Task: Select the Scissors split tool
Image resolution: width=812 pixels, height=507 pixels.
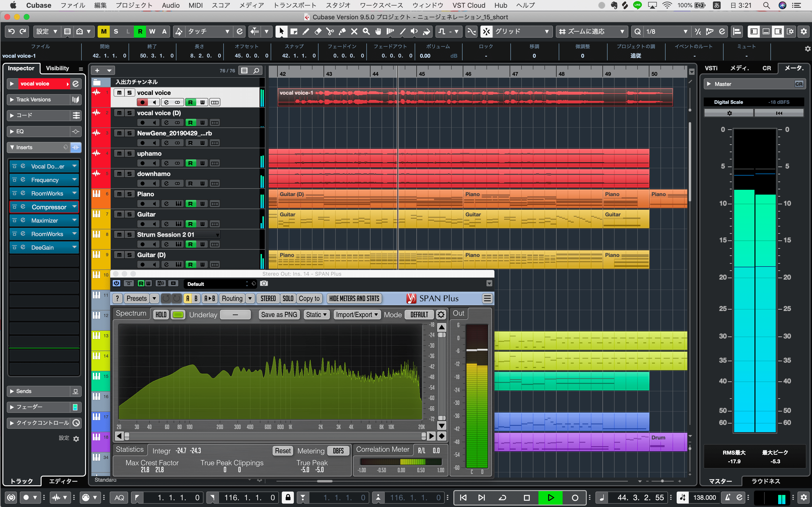Action: coord(330,32)
